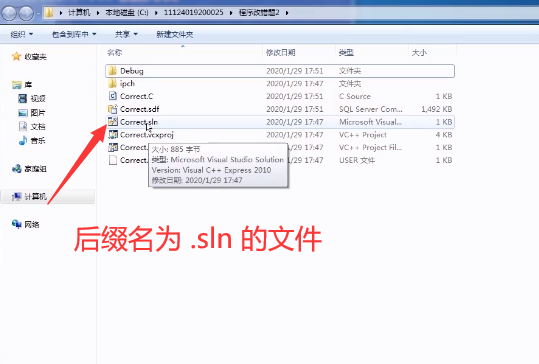Sort by 名称 name column header
539x364 pixels.
114,53
